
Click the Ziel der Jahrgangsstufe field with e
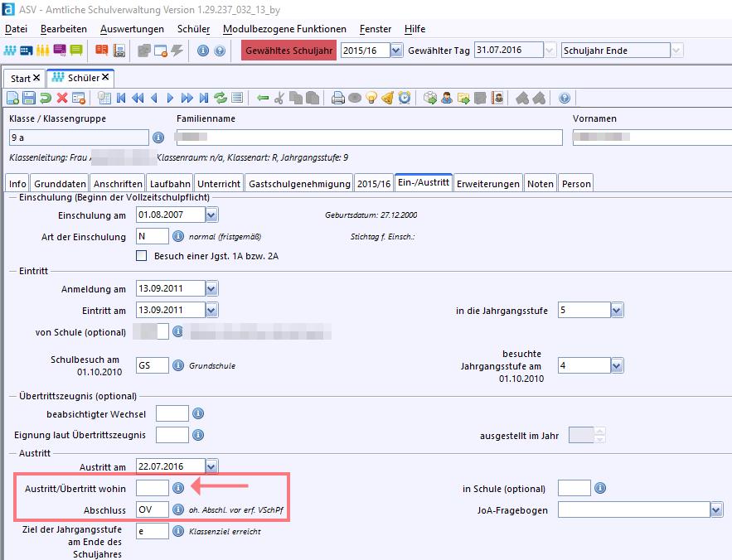(x=153, y=531)
